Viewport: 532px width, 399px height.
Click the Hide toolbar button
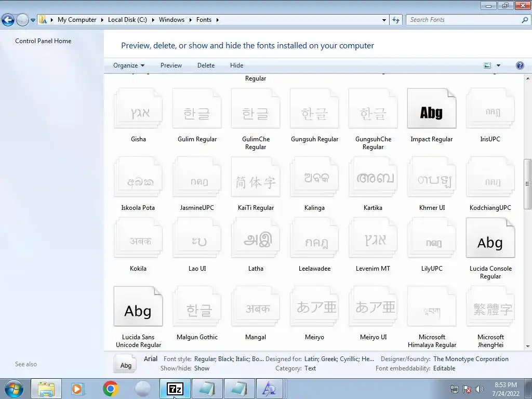pyautogui.click(x=236, y=65)
